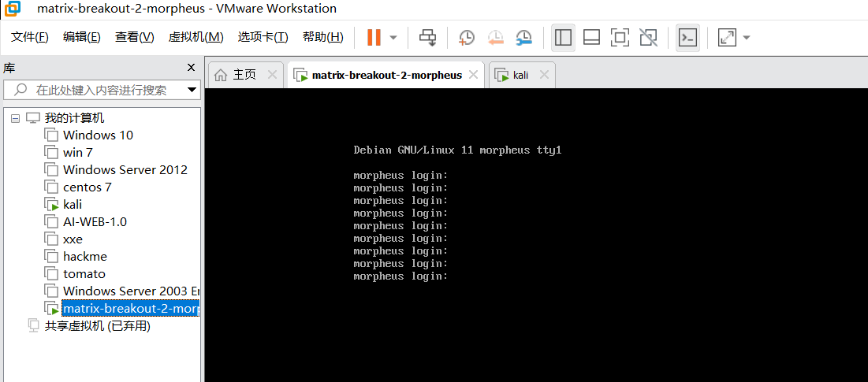Click the stretch guest display icon

pos(727,38)
